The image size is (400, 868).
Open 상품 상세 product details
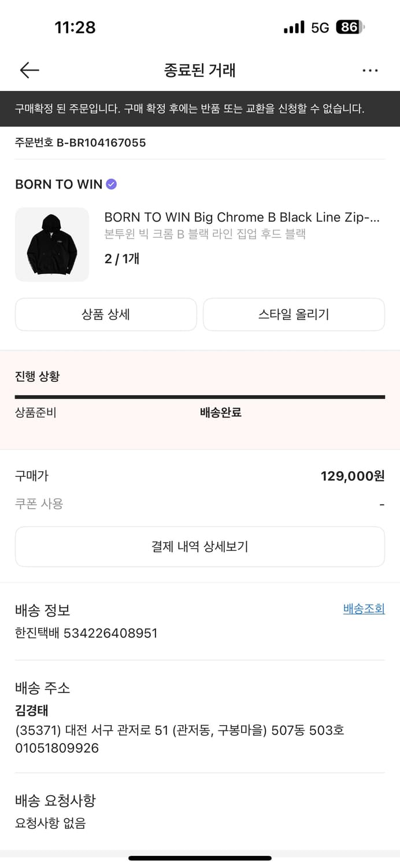pos(106,314)
